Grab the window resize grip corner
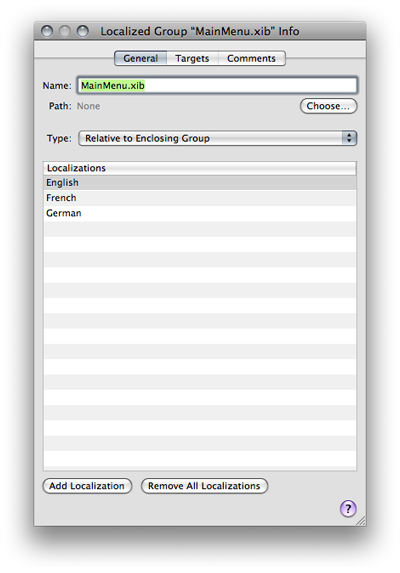The width and height of the screenshot is (400, 573). pyautogui.click(x=361, y=521)
